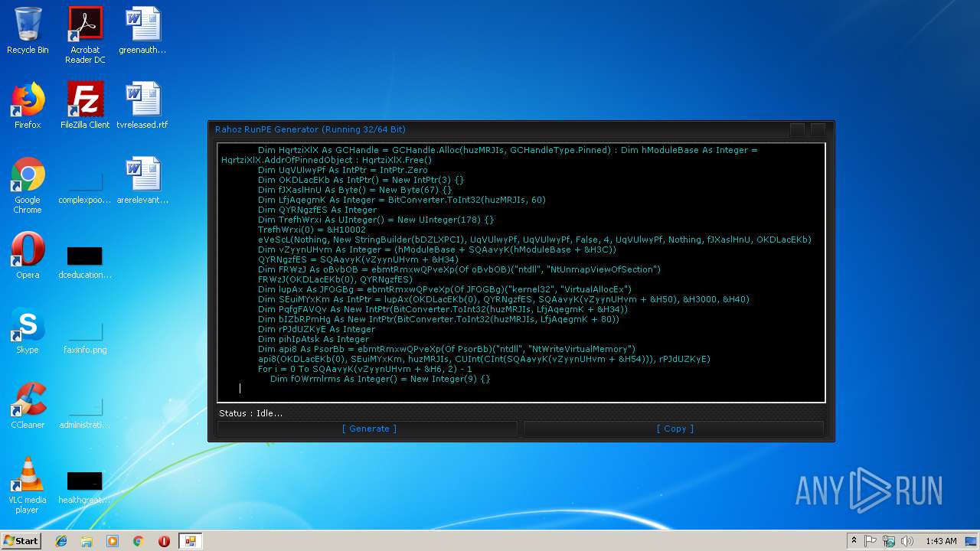Open Opera from the taskbar
This screenshot has height=551, width=980.
(164, 541)
